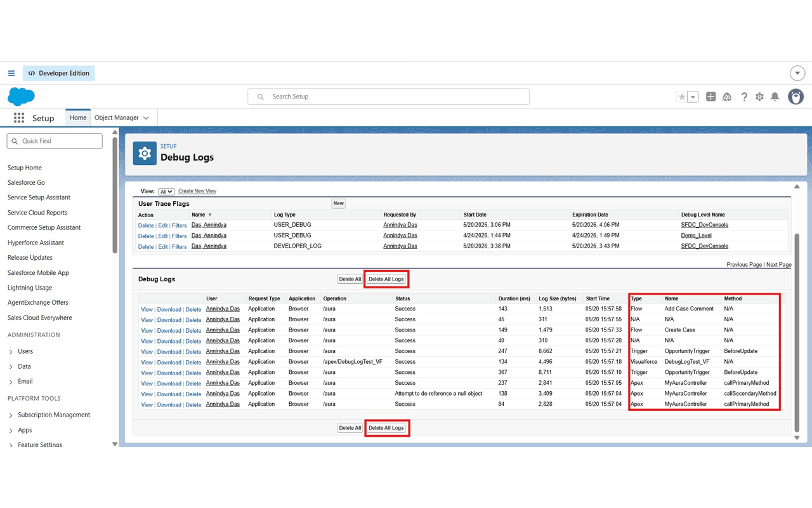Click the main content vertical scrollbar
This screenshot has width=812, height=508.
797,331
